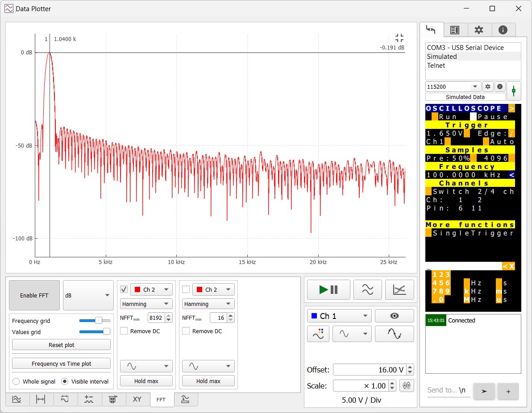The image size is (532, 413).
Task: Uncheck the first Ch 2 FFT checkbox
Action: (x=124, y=289)
